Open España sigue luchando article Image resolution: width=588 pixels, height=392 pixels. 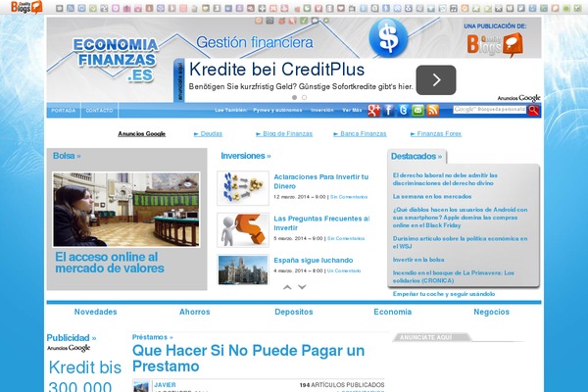[x=314, y=261]
